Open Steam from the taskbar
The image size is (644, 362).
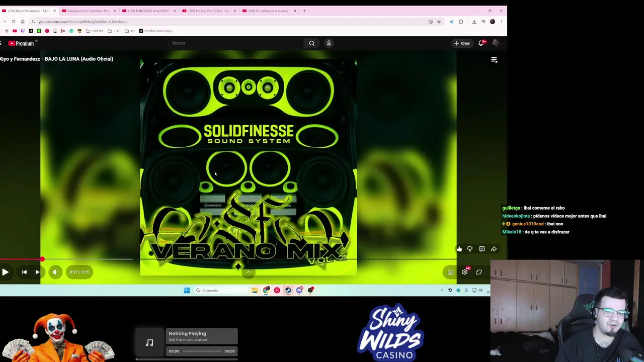(288, 290)
